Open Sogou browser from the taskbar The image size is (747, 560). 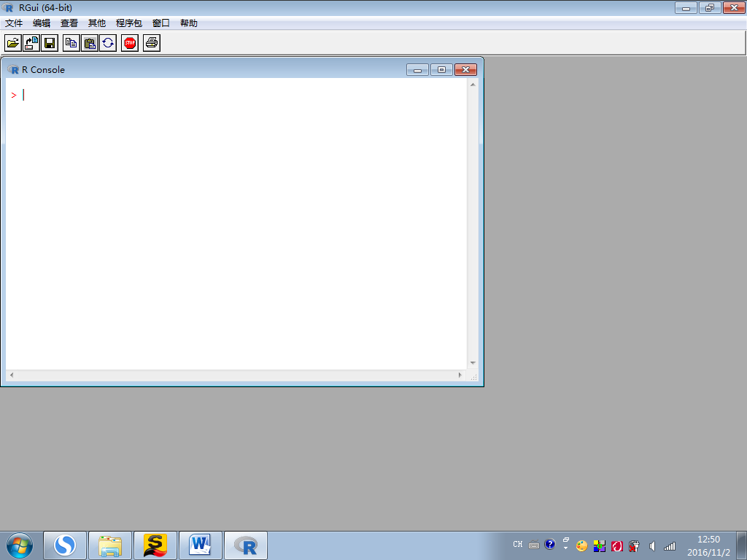pos(65,545)
